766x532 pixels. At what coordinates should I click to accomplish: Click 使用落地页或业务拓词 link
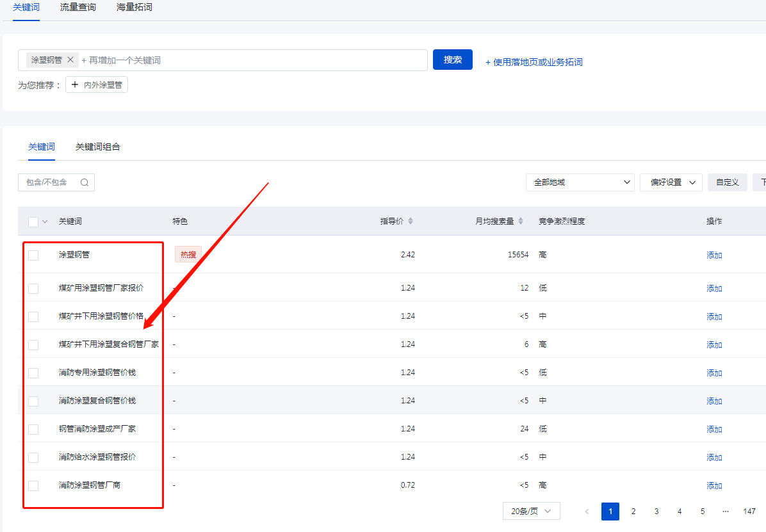tap(534, 62)
